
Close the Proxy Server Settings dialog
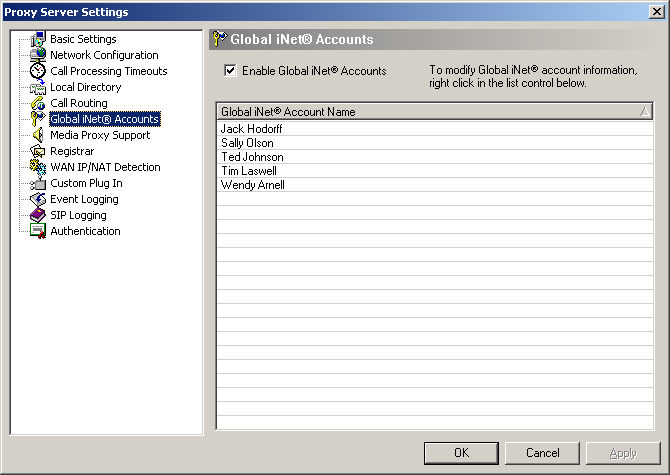coord(656,12)
